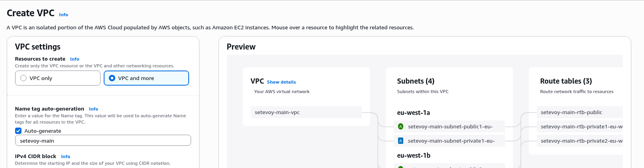Screen dimensions: 644x168
Task: Open Info for Name tag auto-generation
Action: click(x=93, y=109)
